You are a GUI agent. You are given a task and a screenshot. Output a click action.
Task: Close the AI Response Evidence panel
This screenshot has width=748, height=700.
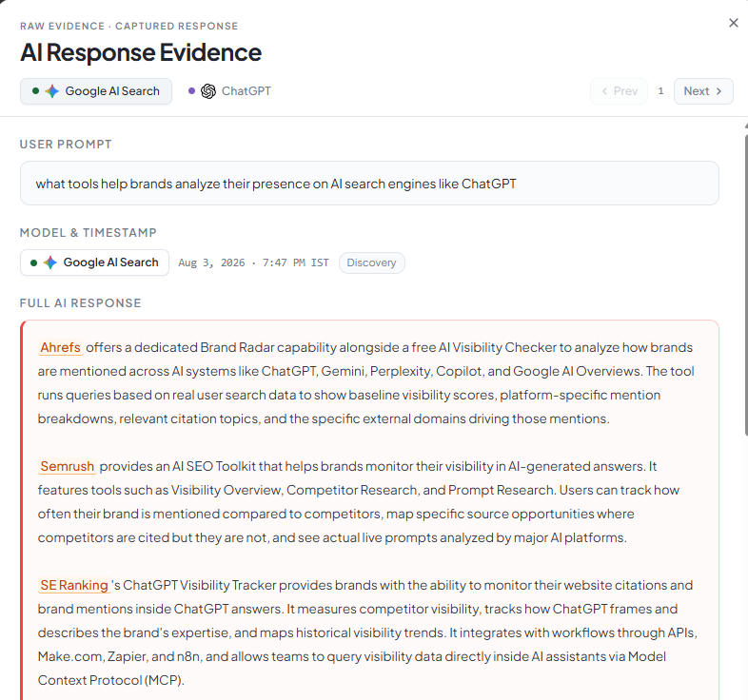point(733,23)
